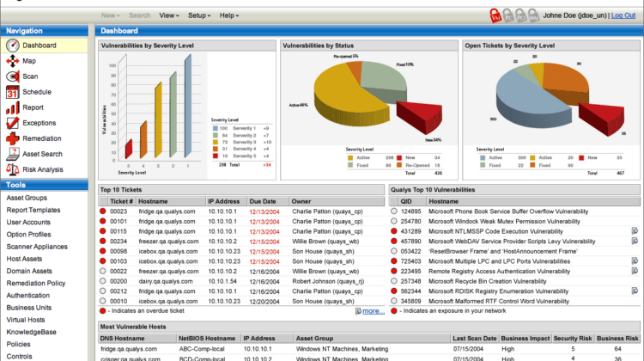This screenshot has height=361, width=644.
Task: Click status circle for ticket 00022
Action: (x=103, y=272)
